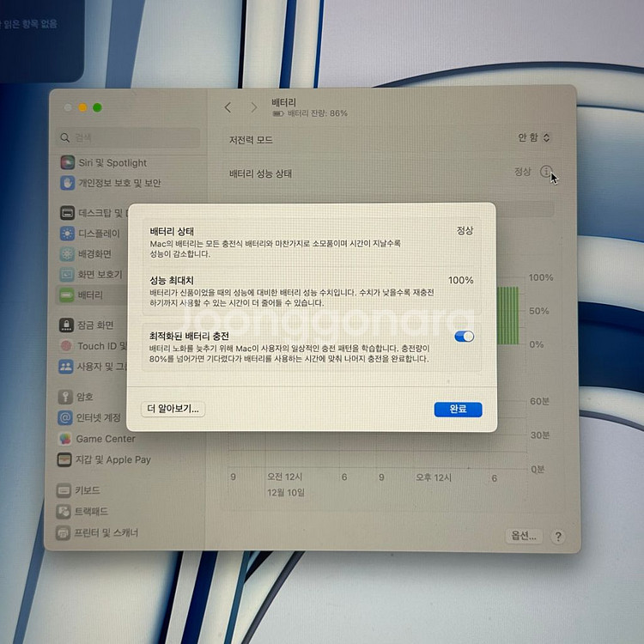Viewport: 644px width, 644px height.
Task: Select the '인터넷 계정' sidebar label
Action: pyautogui.click(x=99, y=417)
